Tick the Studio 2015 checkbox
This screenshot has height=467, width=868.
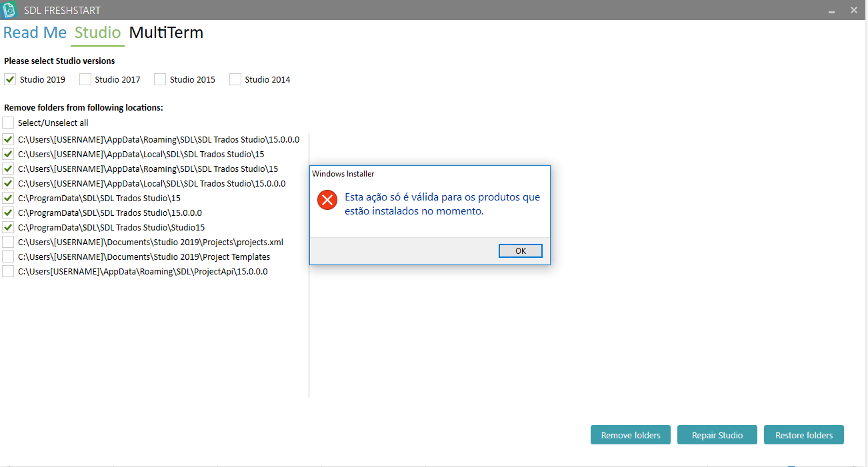tap(160, 79)
